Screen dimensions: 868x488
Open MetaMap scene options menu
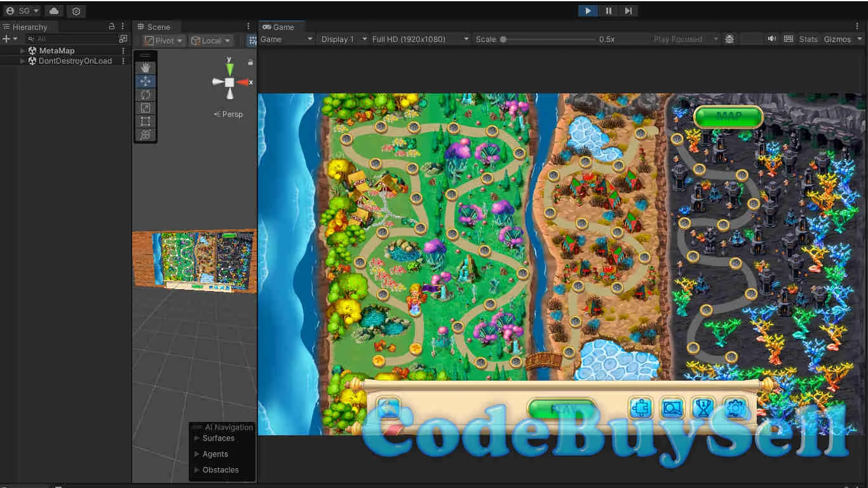point(123,51)
